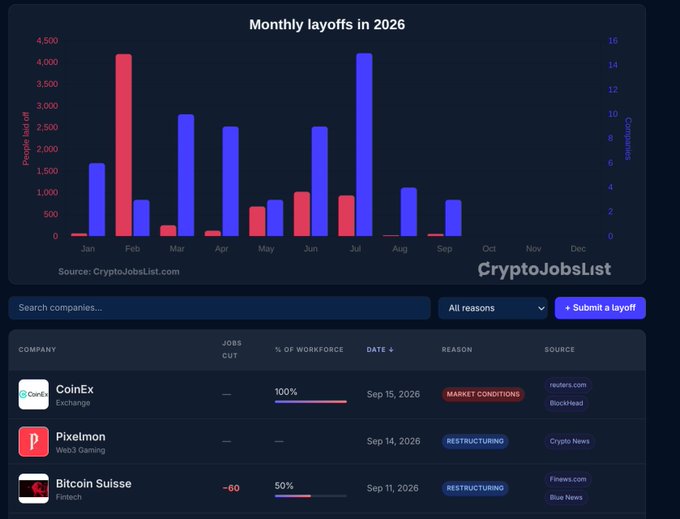Click the Market Conditions reason tag
The height and width of the screenshot is (519, 680).
pos(483,394)
